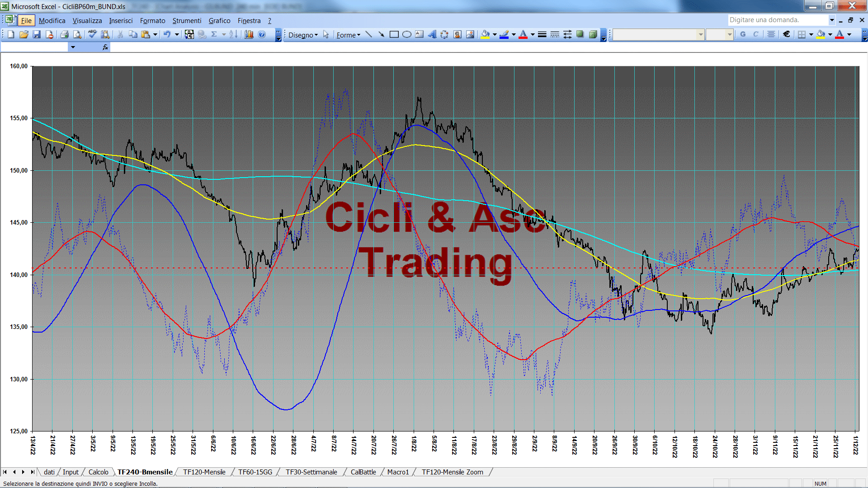868x488 pixels.
Task: Toggle italic formatting with the C button
Action: 755,34
